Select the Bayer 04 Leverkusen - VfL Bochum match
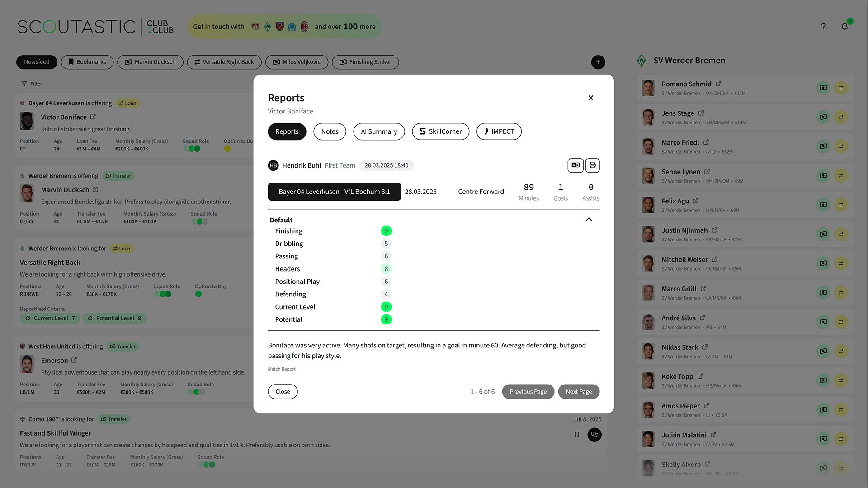 tap(334, 192)
